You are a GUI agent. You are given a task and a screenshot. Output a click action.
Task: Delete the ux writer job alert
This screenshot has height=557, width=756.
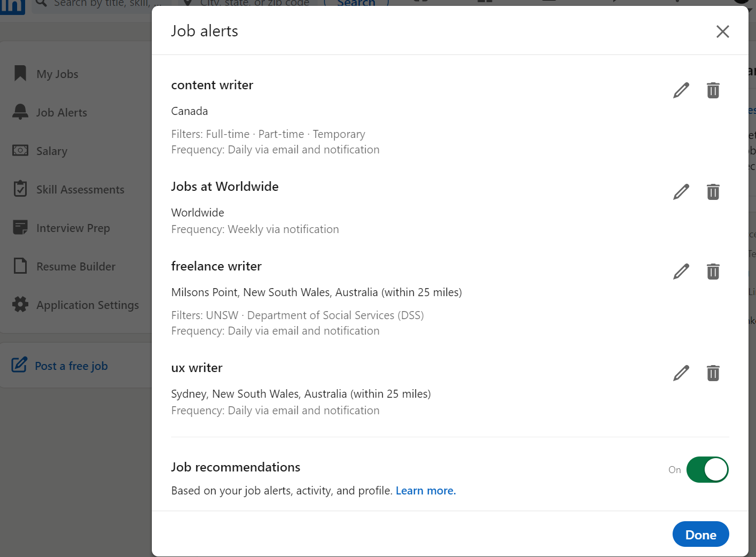[713, 373]
